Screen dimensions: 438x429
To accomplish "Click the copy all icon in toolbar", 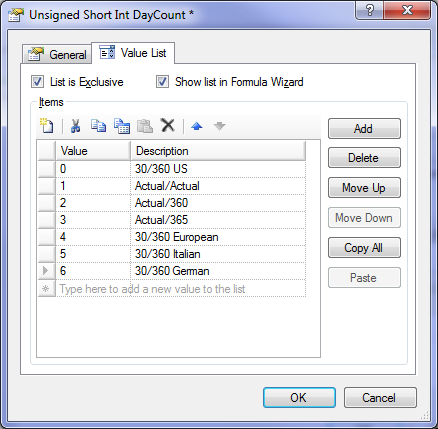I will (x=122, y=126).
